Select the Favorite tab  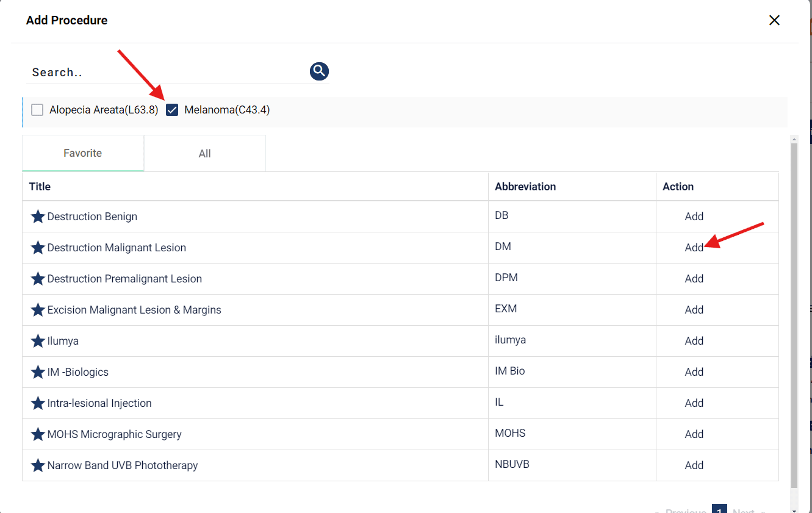pyautogui.click(x=82, y=153)
